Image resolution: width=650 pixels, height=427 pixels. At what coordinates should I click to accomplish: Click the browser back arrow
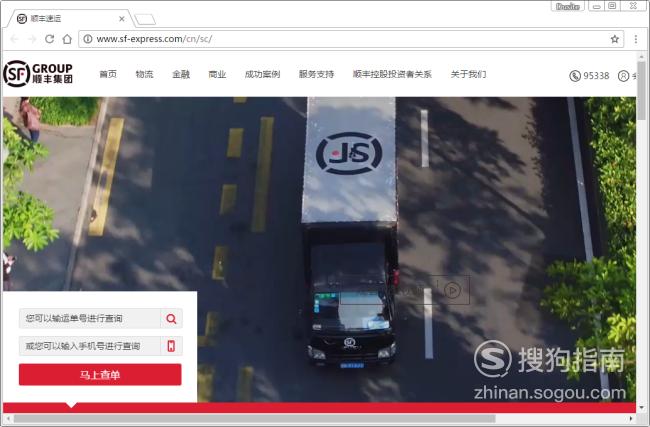coord(15,39)
